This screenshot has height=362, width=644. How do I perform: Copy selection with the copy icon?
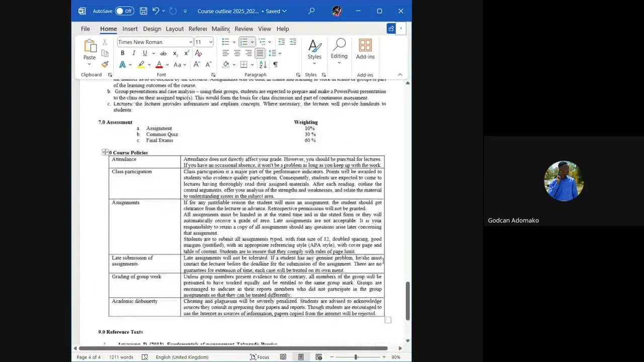tap(105, 53)
